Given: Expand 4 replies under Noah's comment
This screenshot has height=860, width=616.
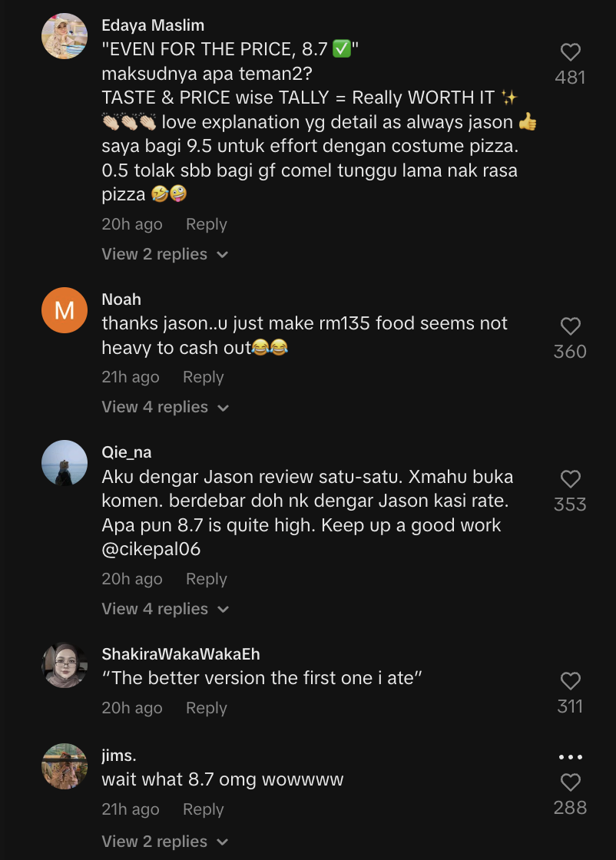Looking at the screenshot, I should tap(165, 407).
